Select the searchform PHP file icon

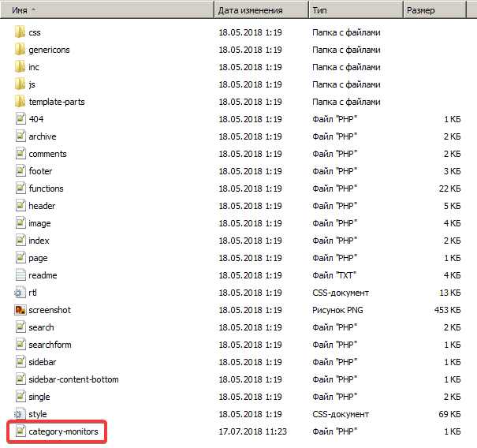[x=20, y=344]
